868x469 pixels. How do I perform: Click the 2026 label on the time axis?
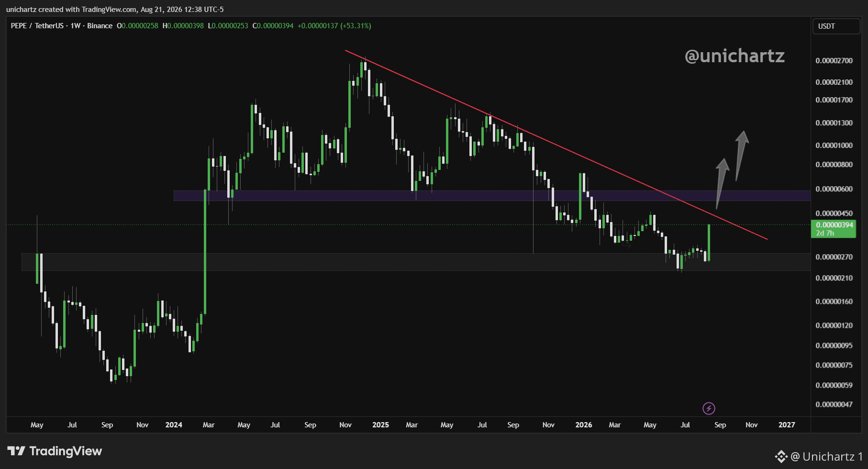tap(584, 425)
